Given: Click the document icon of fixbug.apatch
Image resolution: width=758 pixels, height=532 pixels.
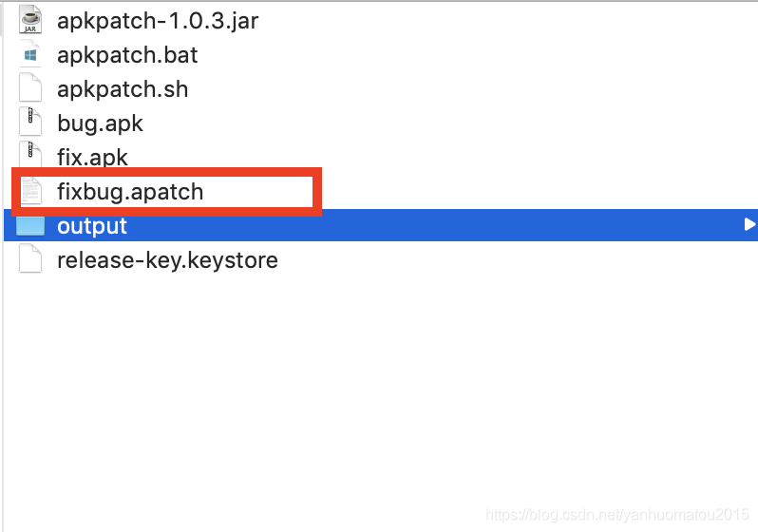Looking at the screenshot, I should pyautogui.click(x=30, y=192).
